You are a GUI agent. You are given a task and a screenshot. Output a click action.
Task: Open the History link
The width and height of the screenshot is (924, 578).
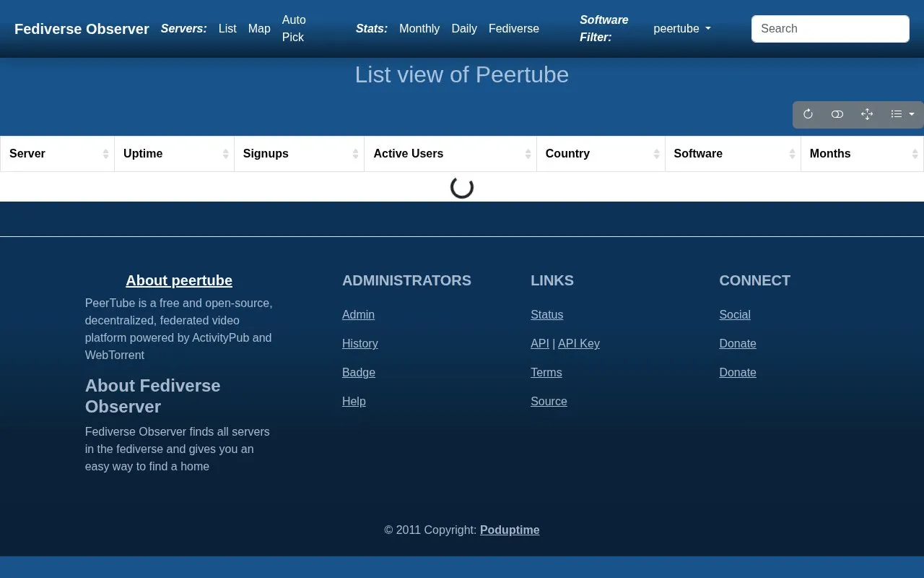[x=360, y=344]
